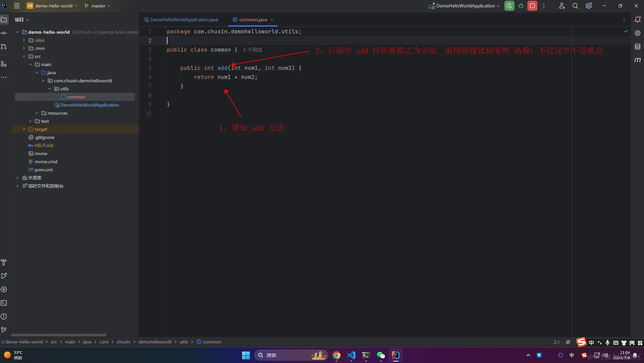Open IDE settings gear
The image size is (644, 363).
(589, 6)
